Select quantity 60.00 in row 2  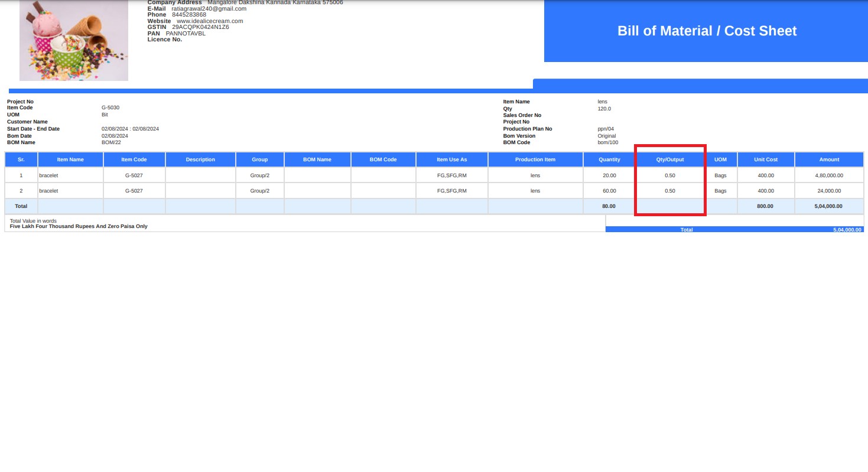pos(609,191)
